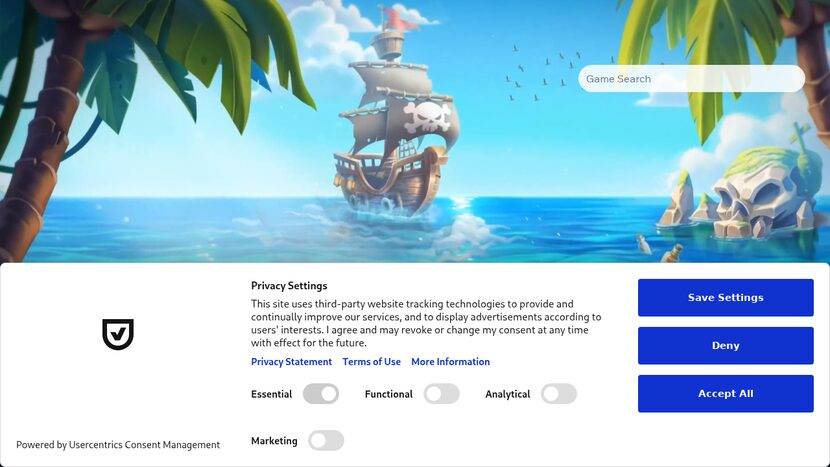This screenshot has height=467, width=830.
Task: Open the Terms of Use link
Action: tap(372, 362)
